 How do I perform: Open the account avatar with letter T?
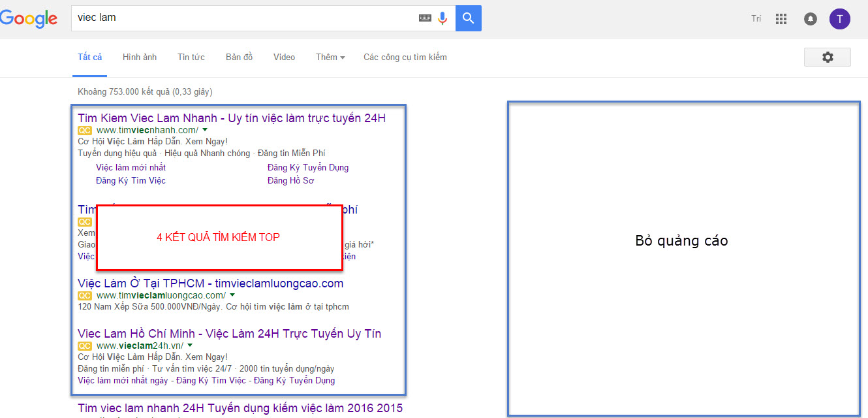pos(840,19)
